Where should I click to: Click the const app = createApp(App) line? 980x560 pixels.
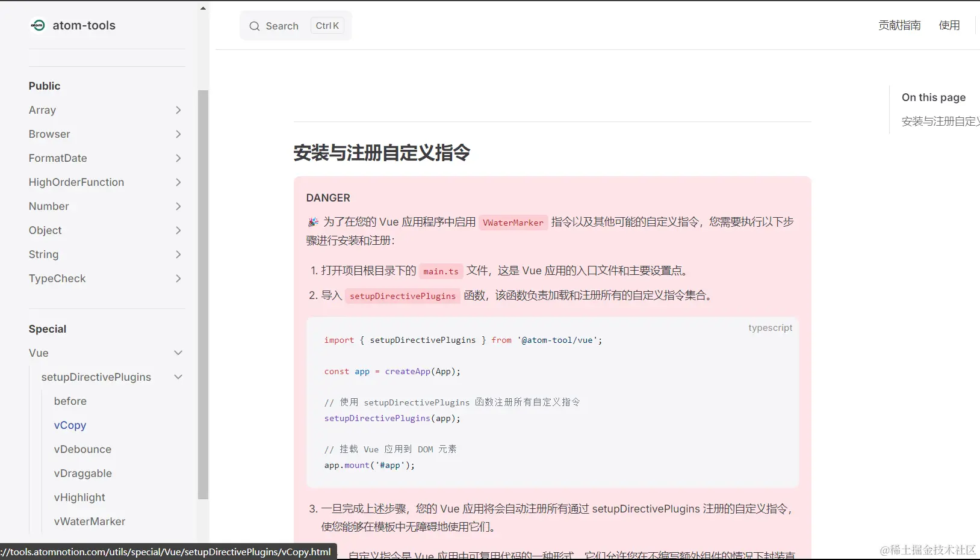click(392, 371)
